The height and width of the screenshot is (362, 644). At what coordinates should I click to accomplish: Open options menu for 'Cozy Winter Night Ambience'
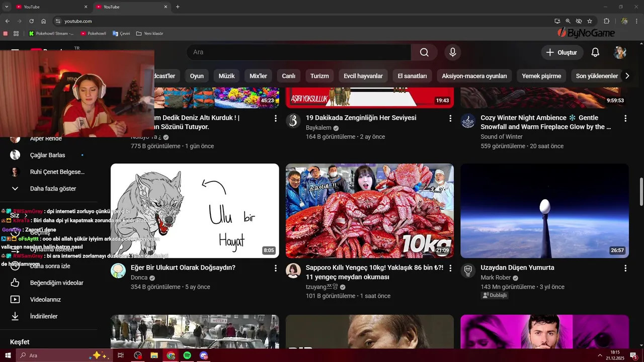tap(625, 118)
